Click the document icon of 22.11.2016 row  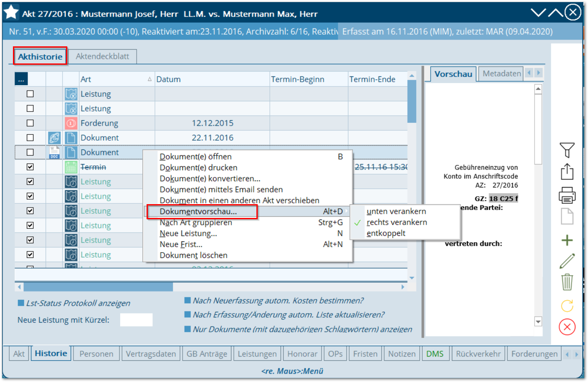[x=71, y=138]
